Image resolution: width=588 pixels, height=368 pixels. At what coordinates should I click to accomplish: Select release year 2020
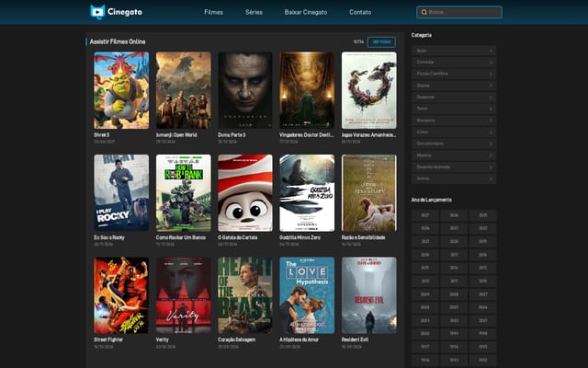click(454, 241)
